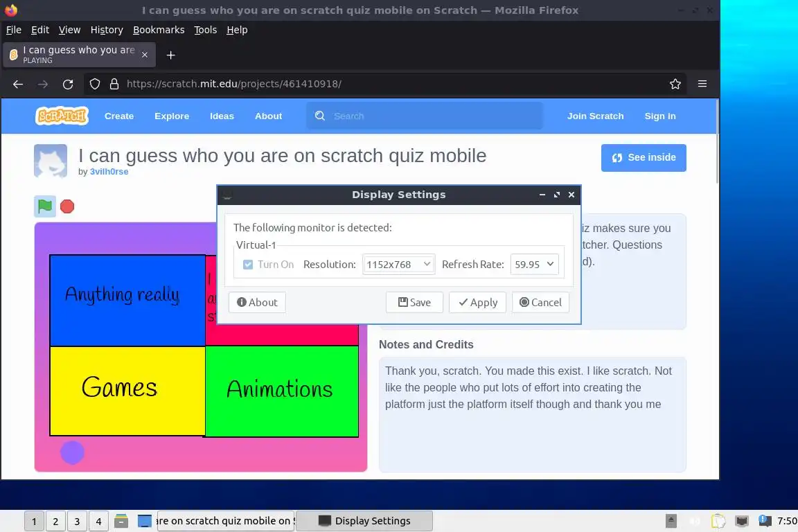Click the volume tray icon
This screenshot has width=798, height=532.
click(695, 521)
